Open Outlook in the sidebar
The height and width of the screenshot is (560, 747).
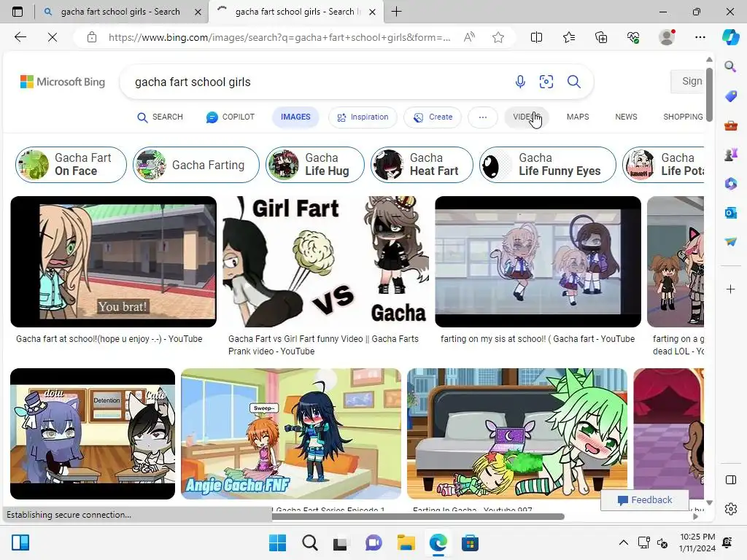click(x=731, y=212)
